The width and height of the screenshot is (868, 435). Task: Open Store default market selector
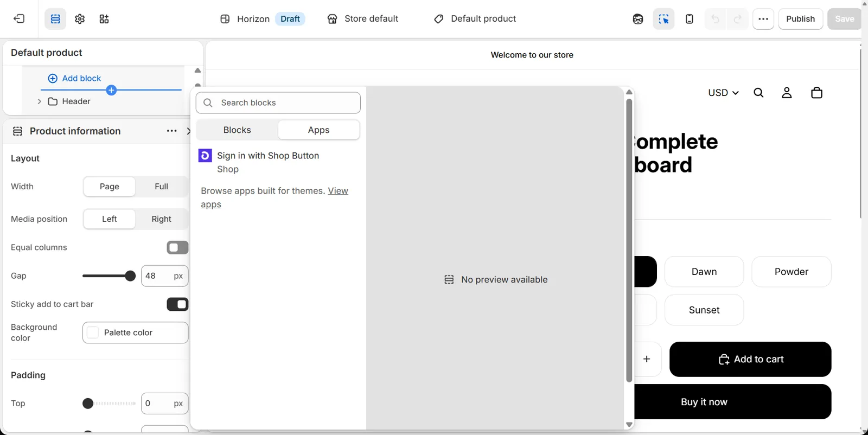[x=362, y=19]
